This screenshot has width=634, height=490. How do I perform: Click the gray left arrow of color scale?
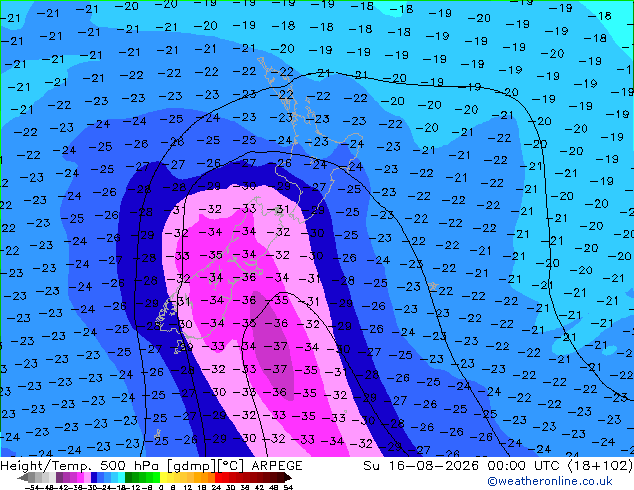click(22, 478)
